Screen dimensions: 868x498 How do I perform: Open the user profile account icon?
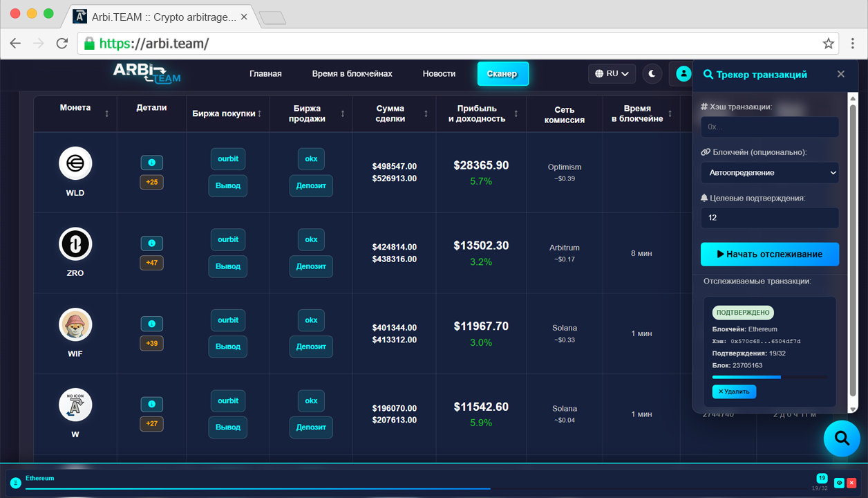point(683,73)
